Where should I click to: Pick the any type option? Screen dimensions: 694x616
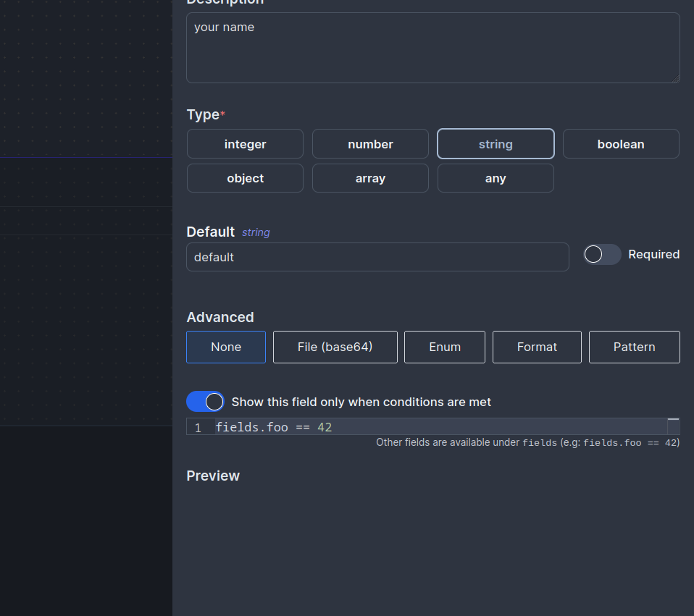(496, 178)
